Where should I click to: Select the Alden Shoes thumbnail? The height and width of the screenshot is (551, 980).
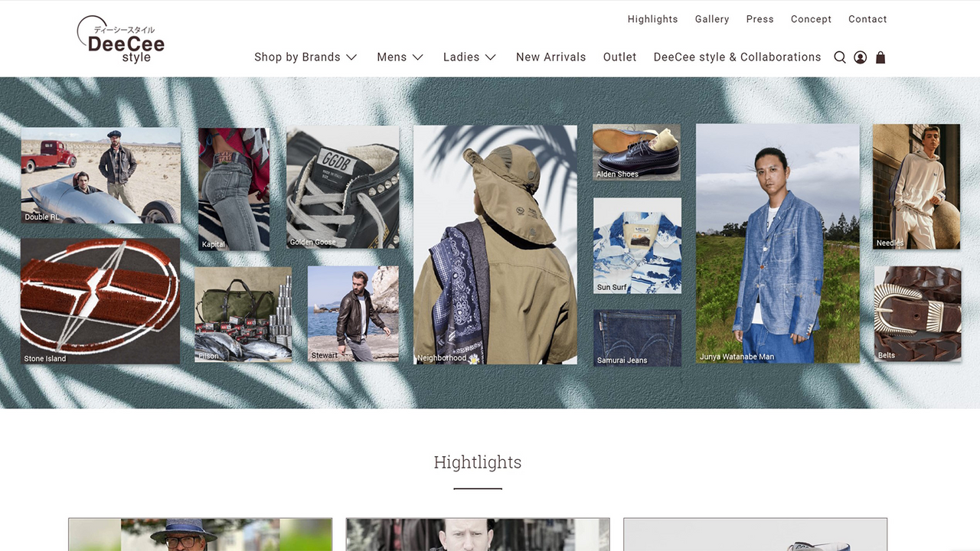[x=637, y=153]
